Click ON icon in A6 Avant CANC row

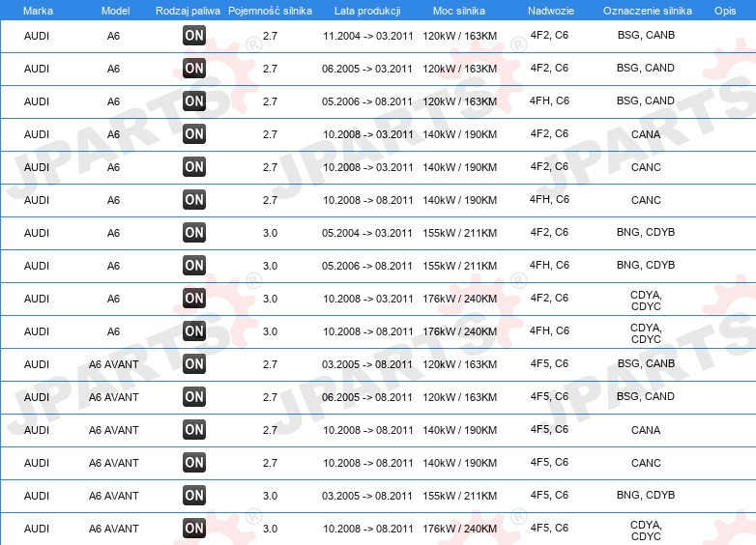[193, 462]
